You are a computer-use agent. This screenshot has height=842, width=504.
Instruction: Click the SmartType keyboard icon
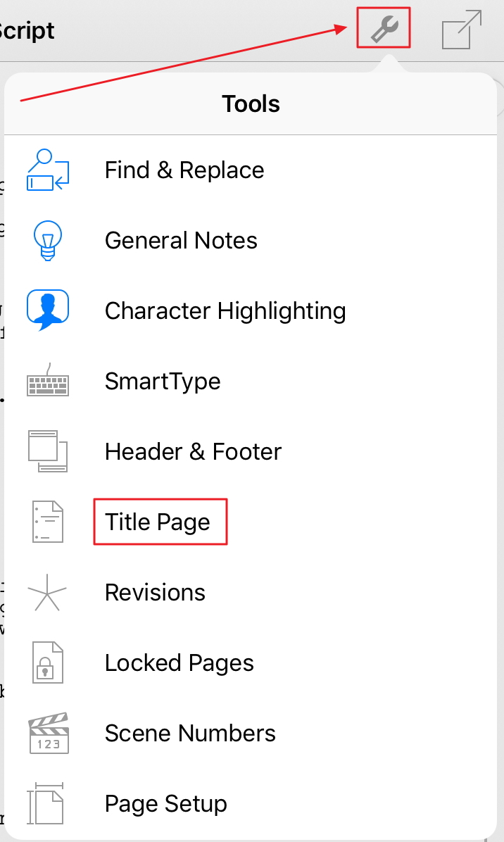coord(47,381)
